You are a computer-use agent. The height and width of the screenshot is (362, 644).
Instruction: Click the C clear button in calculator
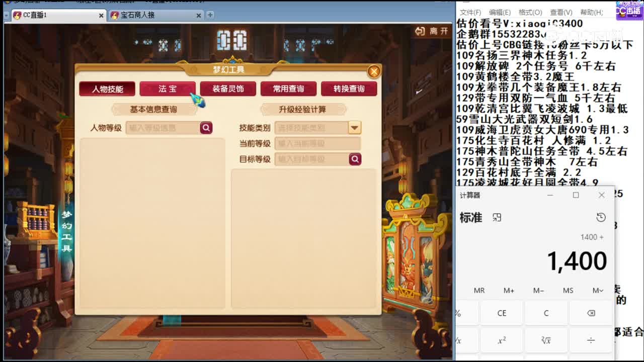[x=546, y=313]
